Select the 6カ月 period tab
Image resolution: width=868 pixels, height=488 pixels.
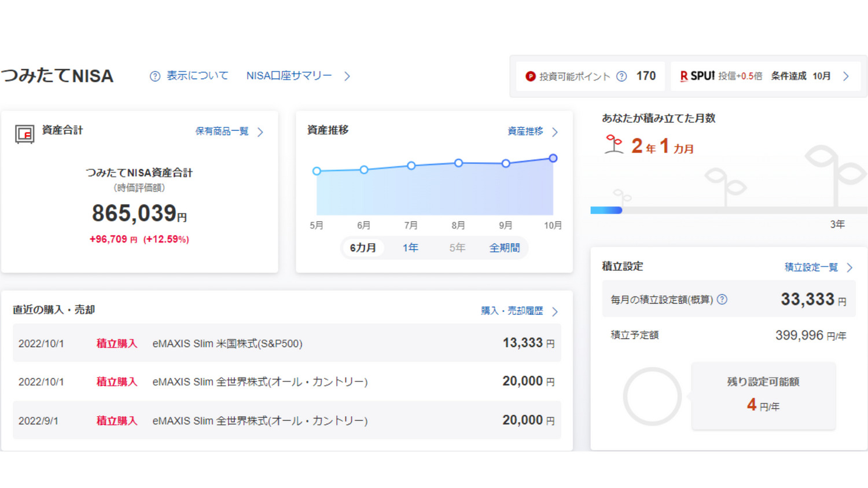pos(363,248)
